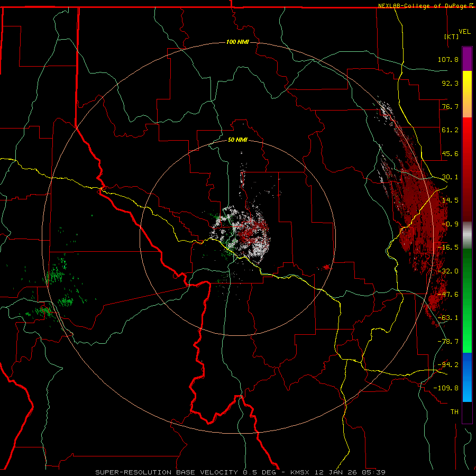Click the TH threshold label

click(x=454, y=412)
